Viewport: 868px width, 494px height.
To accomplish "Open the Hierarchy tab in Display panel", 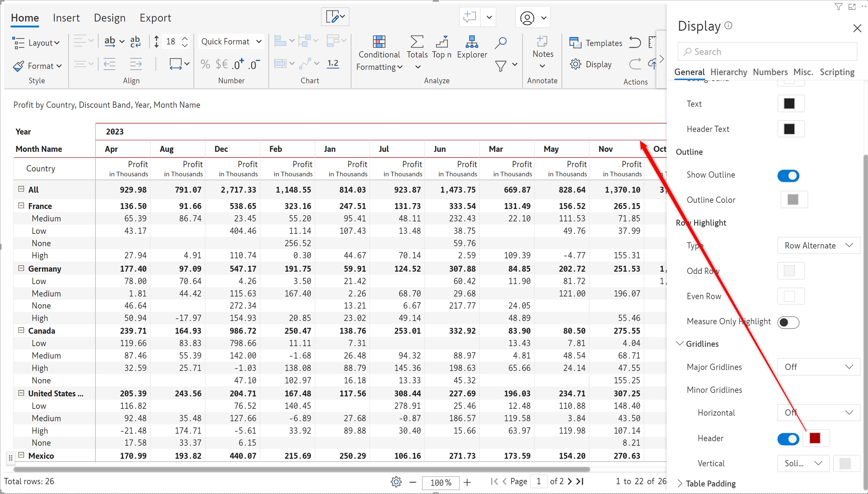I will coord(729,72).
